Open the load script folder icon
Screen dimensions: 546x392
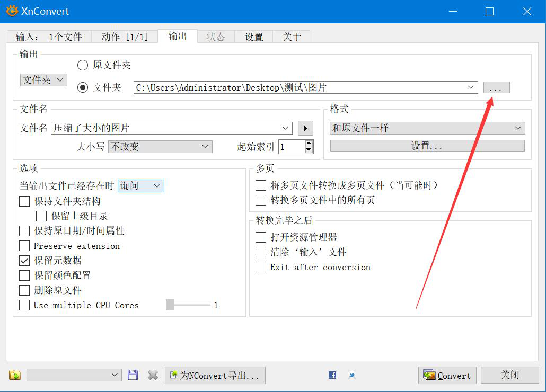point(15,375)
